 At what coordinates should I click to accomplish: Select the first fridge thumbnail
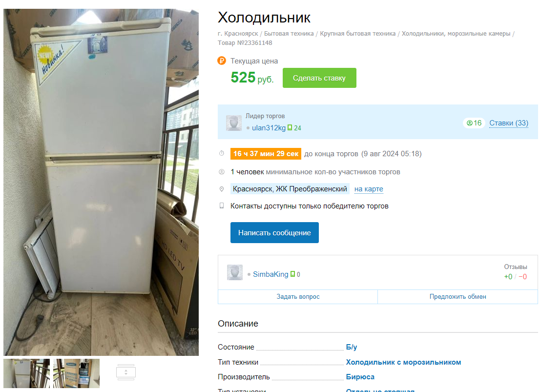[x=26, y=373]
